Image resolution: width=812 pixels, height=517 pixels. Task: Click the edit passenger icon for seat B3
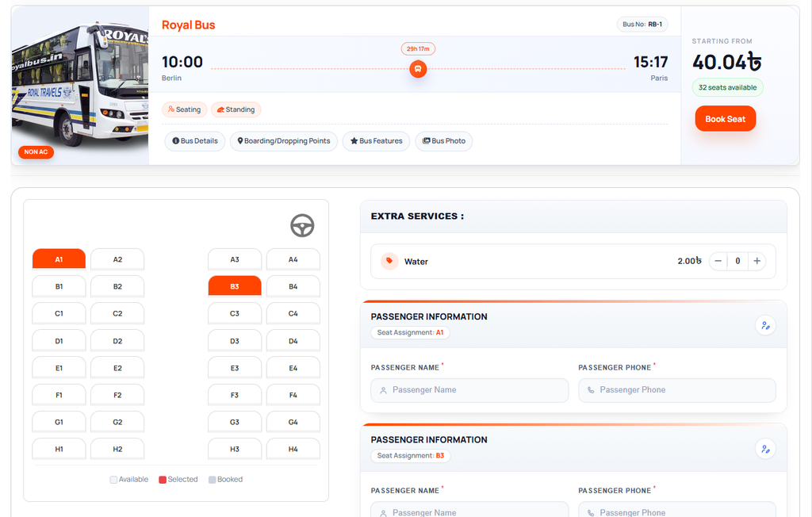(x=765, y=449)
